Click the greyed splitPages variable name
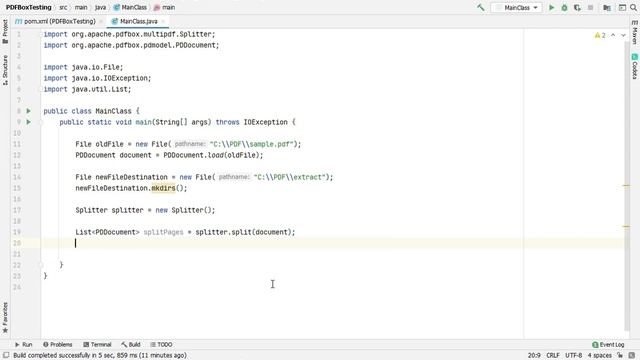This screenshot has height=360, width=640. [163, 232]
